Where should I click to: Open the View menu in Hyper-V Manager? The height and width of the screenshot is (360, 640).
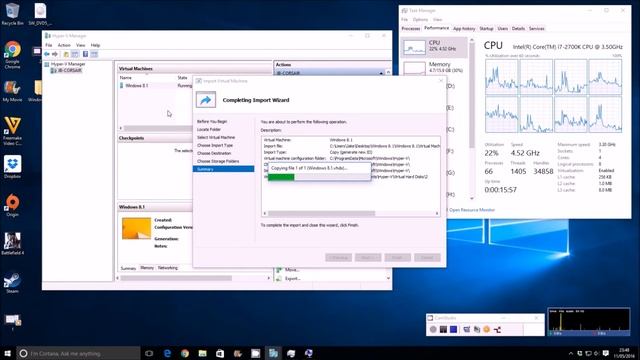click(81, 45)
